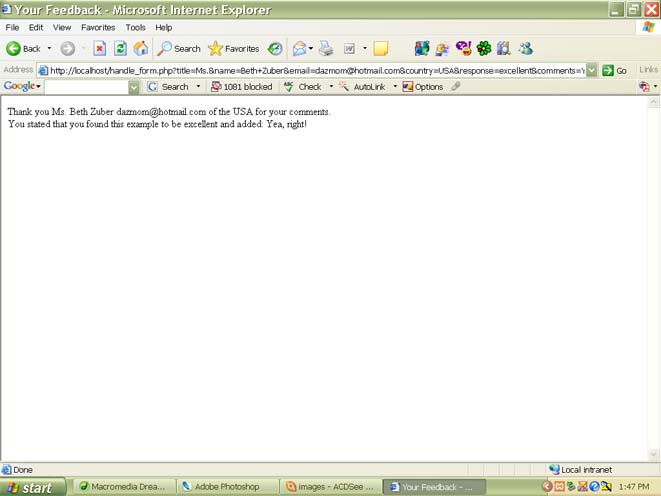Expand hidden system tray icons arrow
Screen dimensions: 661x496
click(x=547, y=487)
